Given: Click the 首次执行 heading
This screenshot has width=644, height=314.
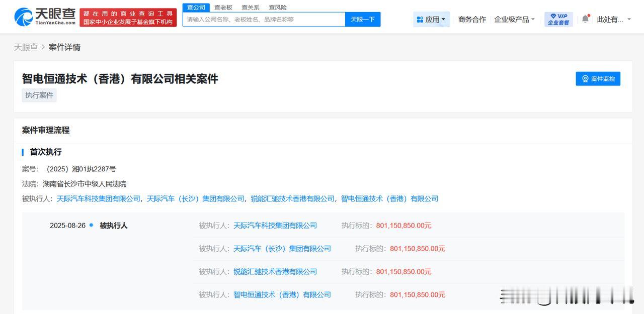Looking at the screenshot, I should (46, 152).
